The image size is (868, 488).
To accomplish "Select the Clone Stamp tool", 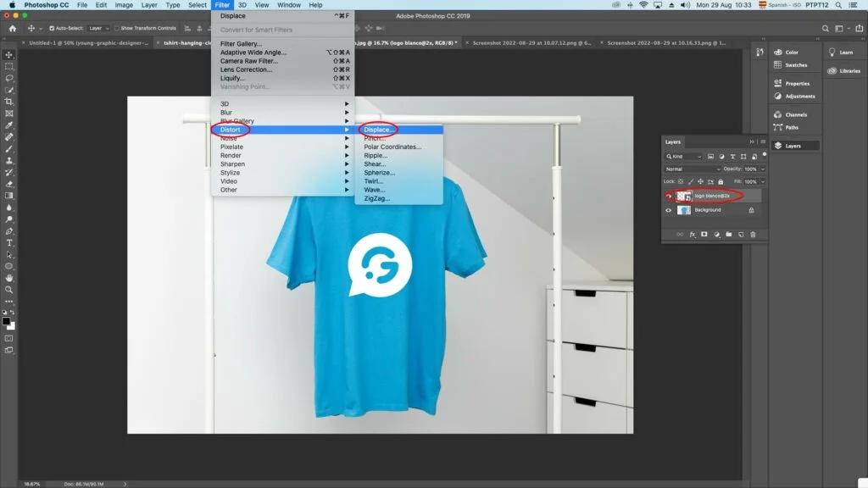I will click(x=8, y=160).
